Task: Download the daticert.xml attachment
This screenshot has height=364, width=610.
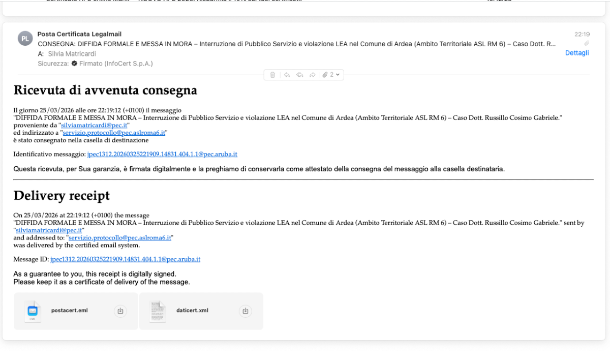Action: 246,311
